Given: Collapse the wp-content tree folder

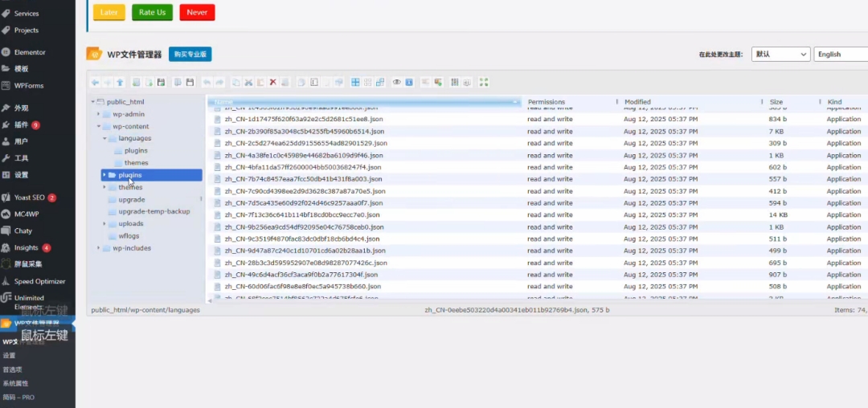Looking at the screenshot, I should tap(99, 127).
